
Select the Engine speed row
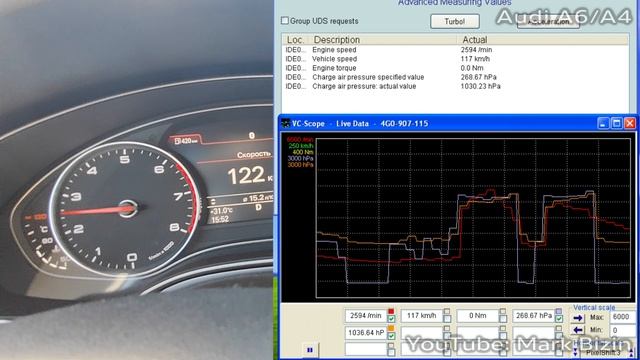(455, 50)
